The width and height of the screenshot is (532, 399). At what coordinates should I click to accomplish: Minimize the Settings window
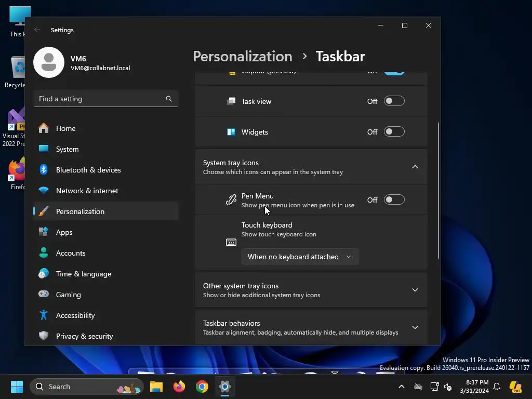(381, 25)
